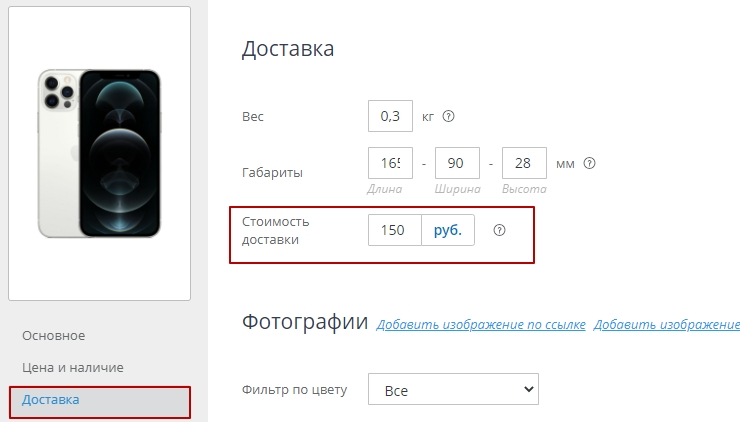Click the Добавить изображение link
740x422 pixels.
tap(666, 325)
